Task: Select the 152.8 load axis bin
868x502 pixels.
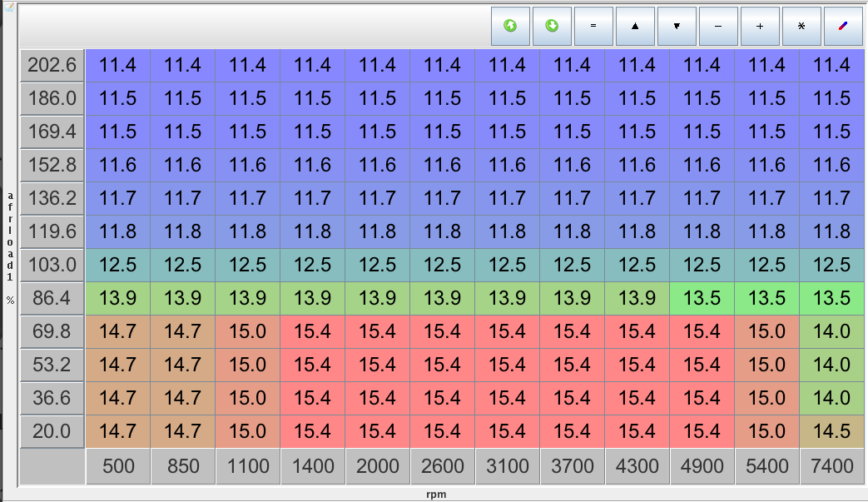Action: [x=52, y=165]
